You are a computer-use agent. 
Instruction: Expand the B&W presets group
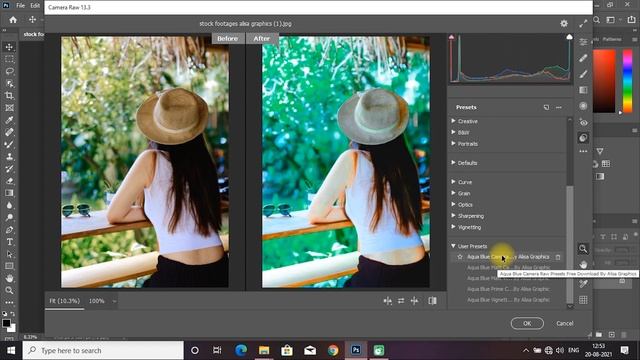[453, 132]
